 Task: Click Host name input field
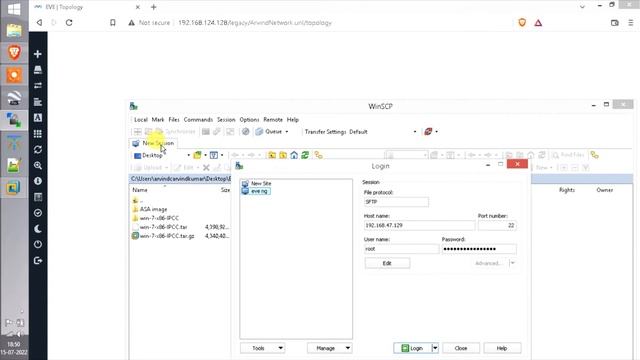(419, 225)
